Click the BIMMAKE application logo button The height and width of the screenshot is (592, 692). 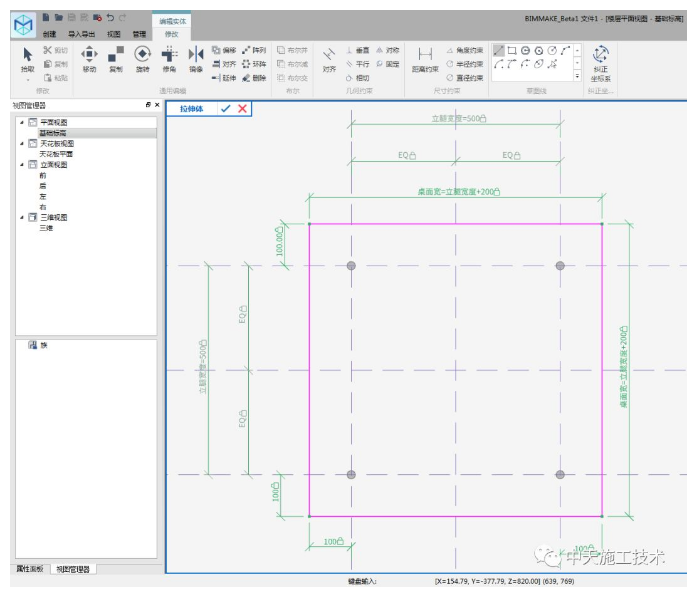(23, 24)
